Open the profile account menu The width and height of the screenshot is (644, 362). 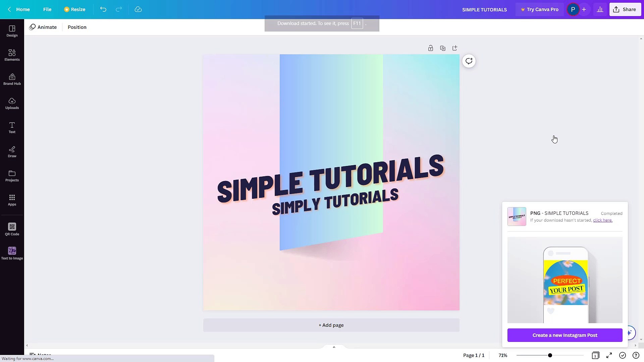point(573,9)
